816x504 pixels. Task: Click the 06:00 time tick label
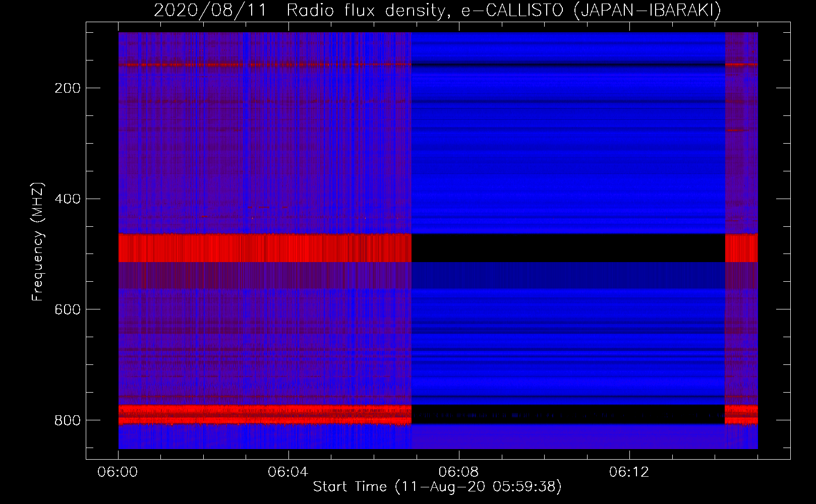tap(118, 472)
